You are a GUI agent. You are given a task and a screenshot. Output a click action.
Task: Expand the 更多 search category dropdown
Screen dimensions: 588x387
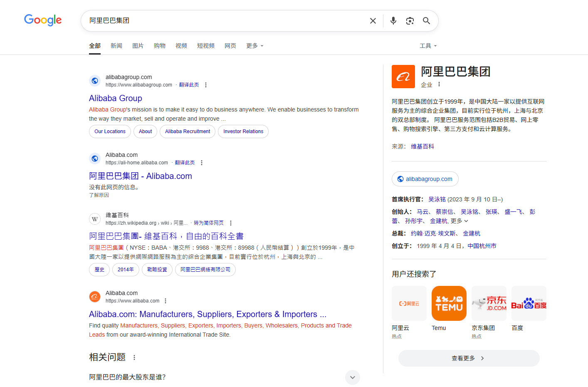[x=254, y=46]
